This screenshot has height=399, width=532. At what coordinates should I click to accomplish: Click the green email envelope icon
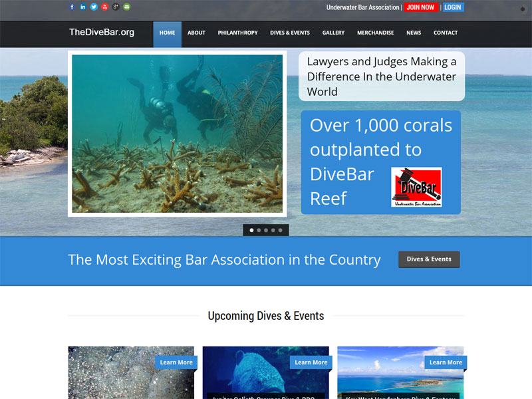(126, 7)
